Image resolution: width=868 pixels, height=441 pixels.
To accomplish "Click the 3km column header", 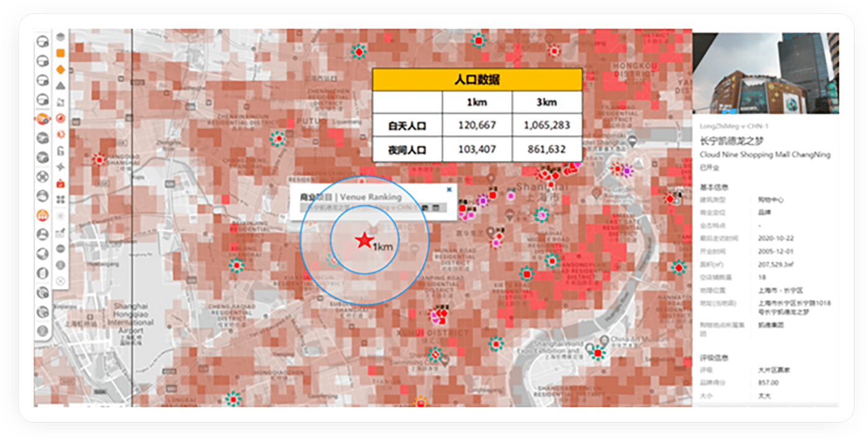I will 546,102.
